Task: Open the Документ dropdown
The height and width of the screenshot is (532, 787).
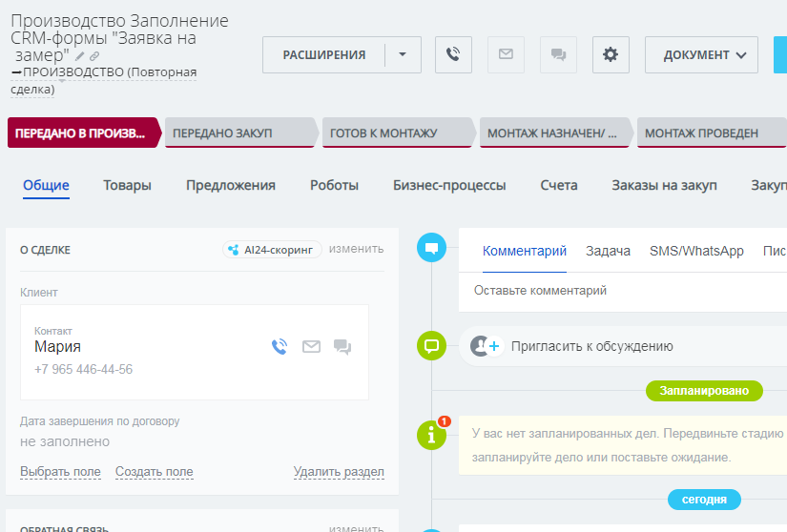Action: pos(701,54)
